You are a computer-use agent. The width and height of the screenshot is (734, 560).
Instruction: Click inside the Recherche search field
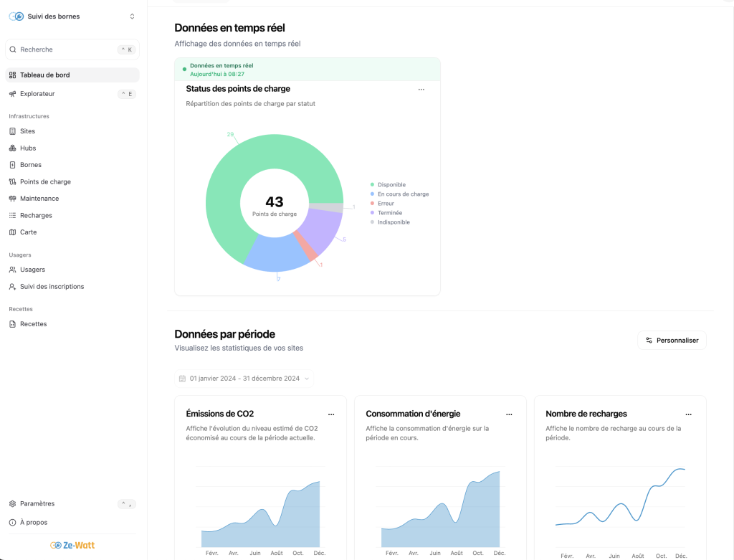[43, 49]
